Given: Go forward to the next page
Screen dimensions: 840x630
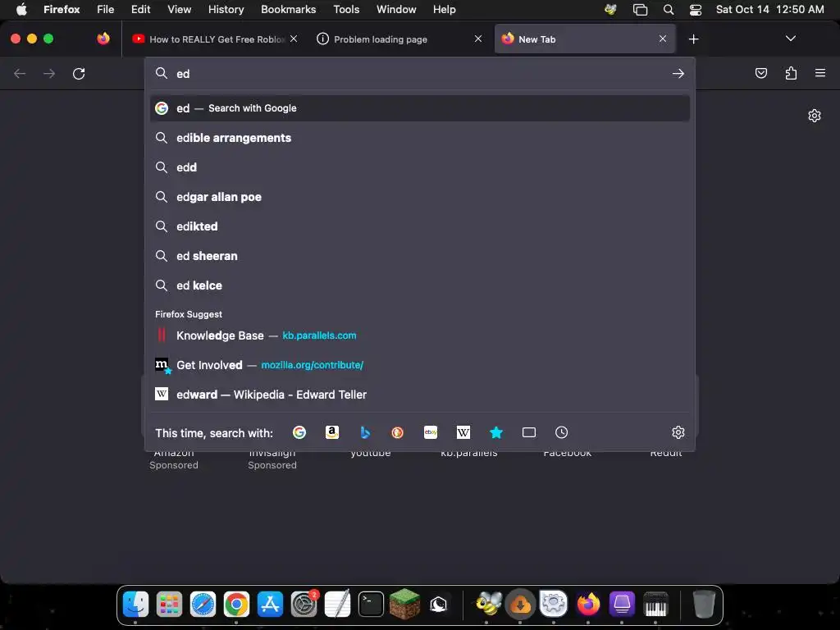Looking at the screenshot, I should (x=49, y=73).
